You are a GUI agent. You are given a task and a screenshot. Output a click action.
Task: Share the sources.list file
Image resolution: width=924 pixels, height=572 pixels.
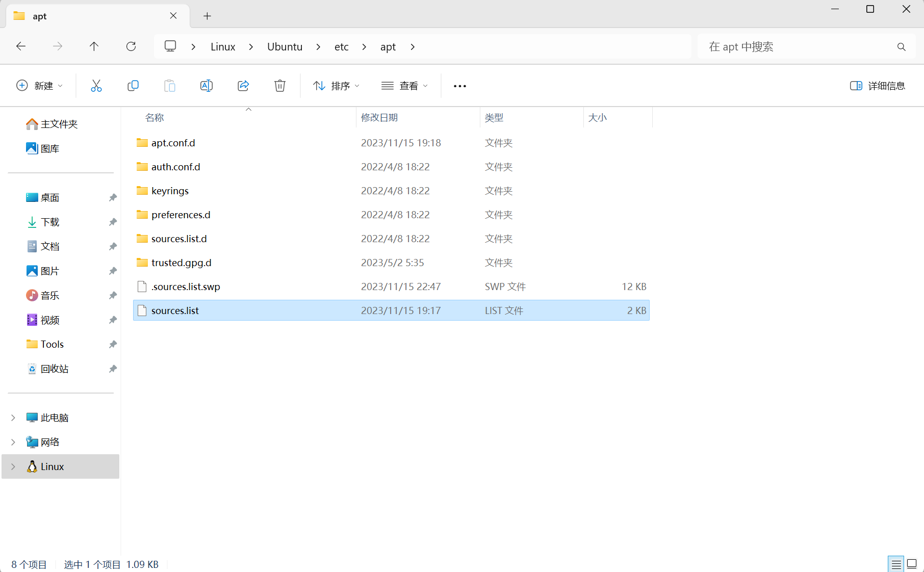[x=243, y=86]
